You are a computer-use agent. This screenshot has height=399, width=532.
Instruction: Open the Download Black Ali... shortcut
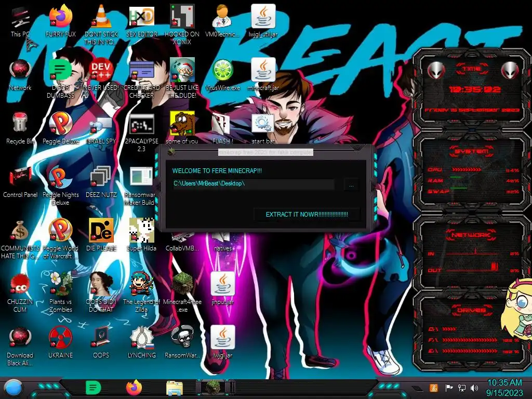tap(20, 337)
